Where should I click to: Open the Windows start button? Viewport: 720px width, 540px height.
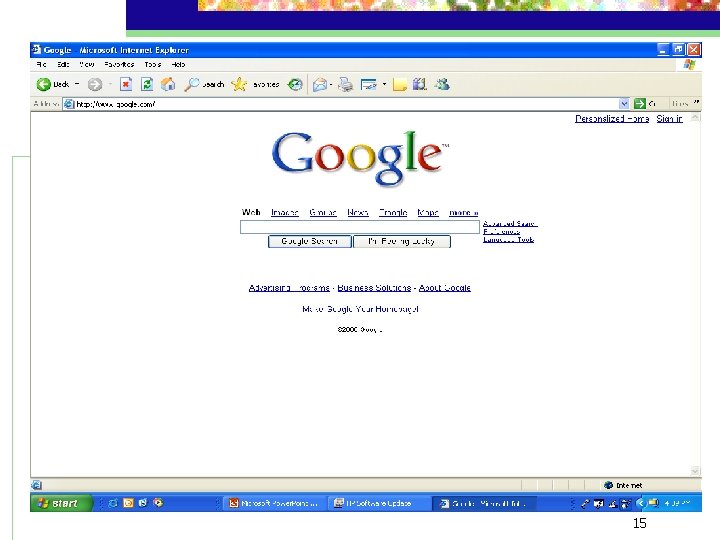[x=62, y=503]
